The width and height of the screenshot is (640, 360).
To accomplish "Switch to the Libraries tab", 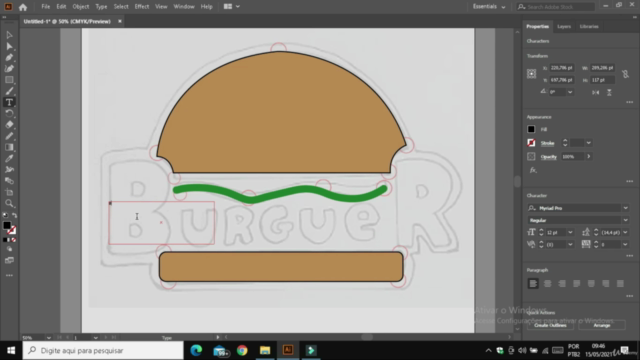I will [x=589, y=27].
